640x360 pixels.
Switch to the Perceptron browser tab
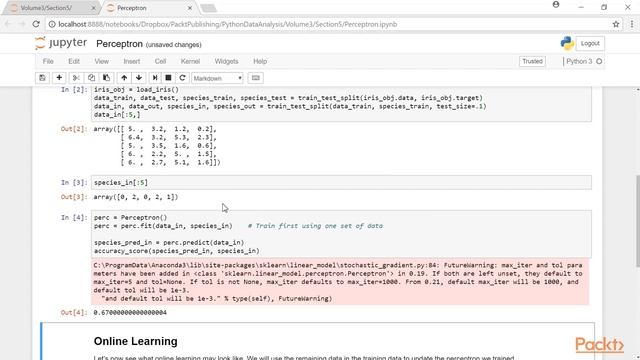(x=149, y=8)
